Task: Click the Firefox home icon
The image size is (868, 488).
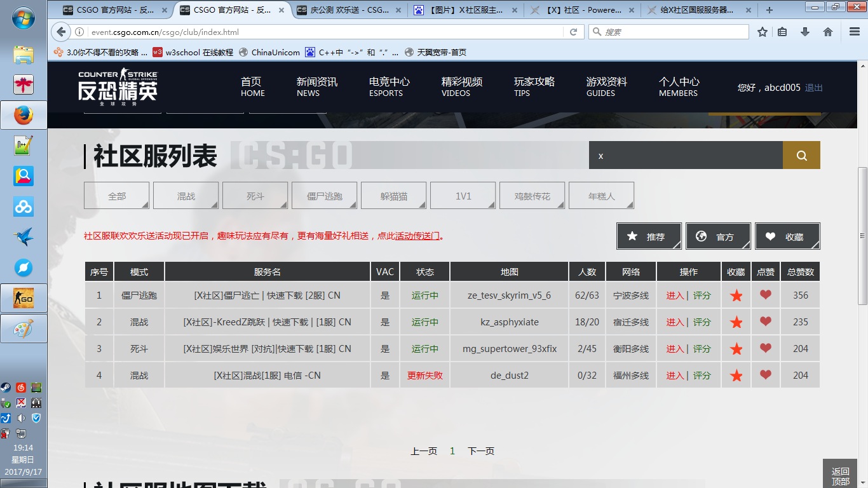Action: click(827, 32)
